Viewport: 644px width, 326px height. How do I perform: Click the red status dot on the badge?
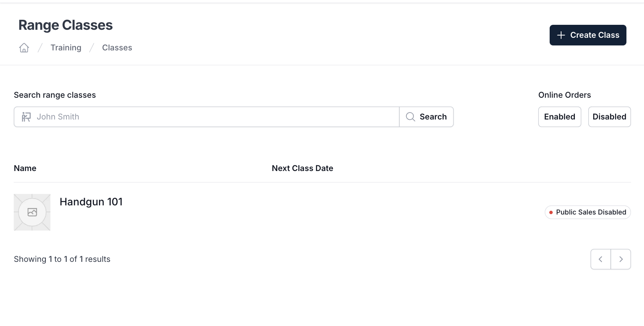click(x=551, y=212)
